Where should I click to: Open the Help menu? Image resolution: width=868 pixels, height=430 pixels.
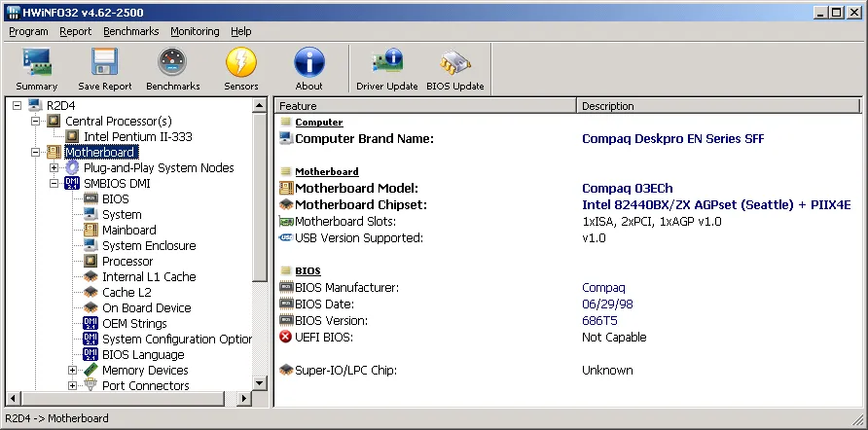pos(240,31)
